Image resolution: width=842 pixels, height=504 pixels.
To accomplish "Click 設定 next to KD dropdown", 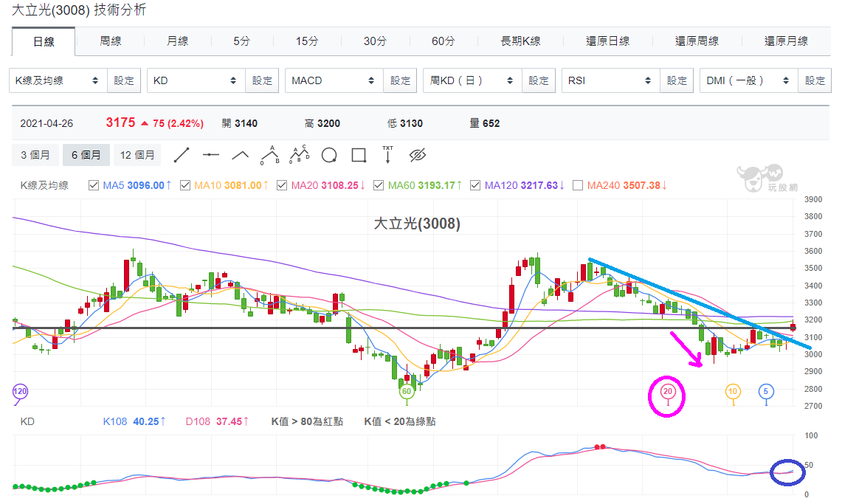I will click(x=262, y=80).
